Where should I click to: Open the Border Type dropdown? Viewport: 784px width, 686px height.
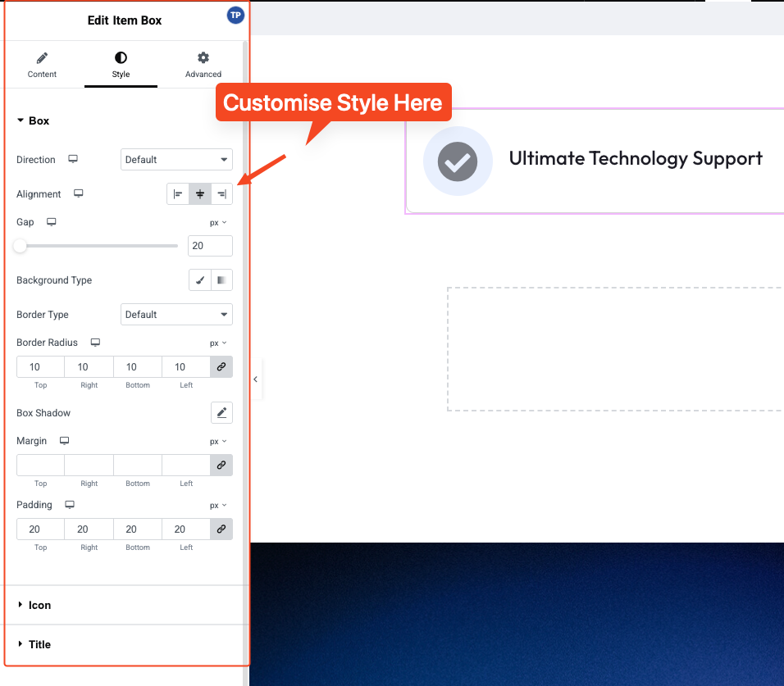176,315
